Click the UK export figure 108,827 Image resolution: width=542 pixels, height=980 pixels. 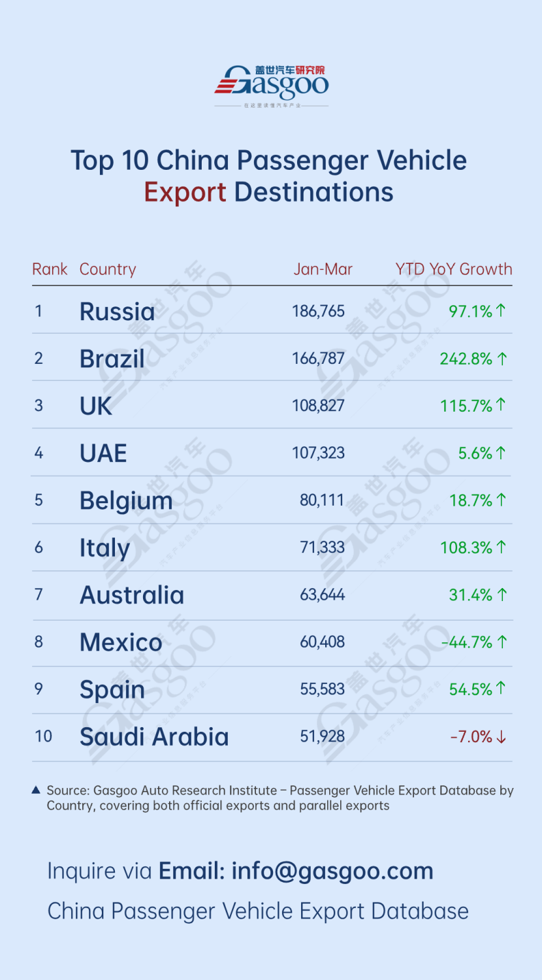pyautogui.click(x=318, y=405)
